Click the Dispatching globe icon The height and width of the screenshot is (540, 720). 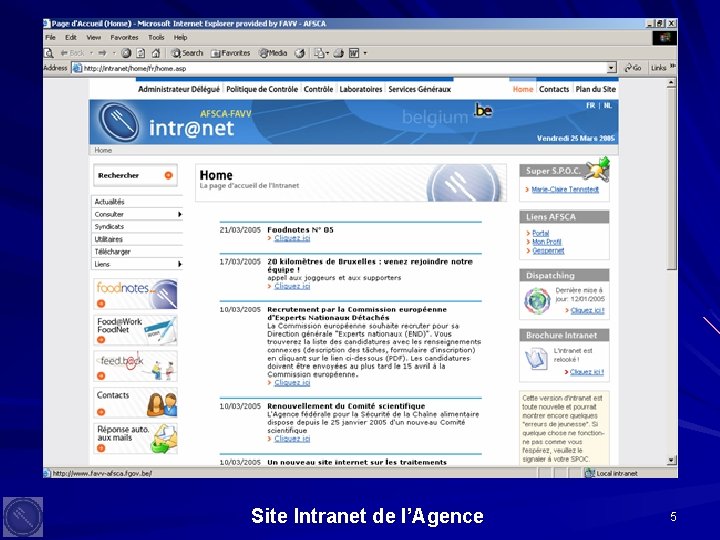coord(537,301)
